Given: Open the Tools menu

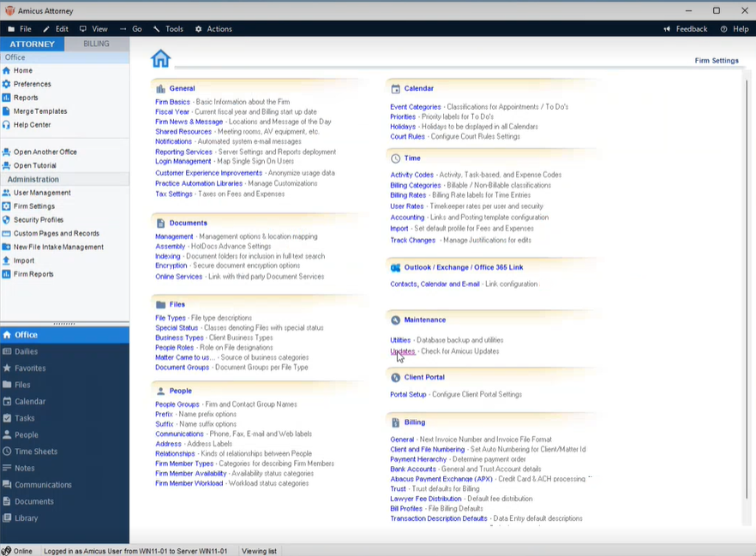Looking at the screenshot, I should coord(168,29).
